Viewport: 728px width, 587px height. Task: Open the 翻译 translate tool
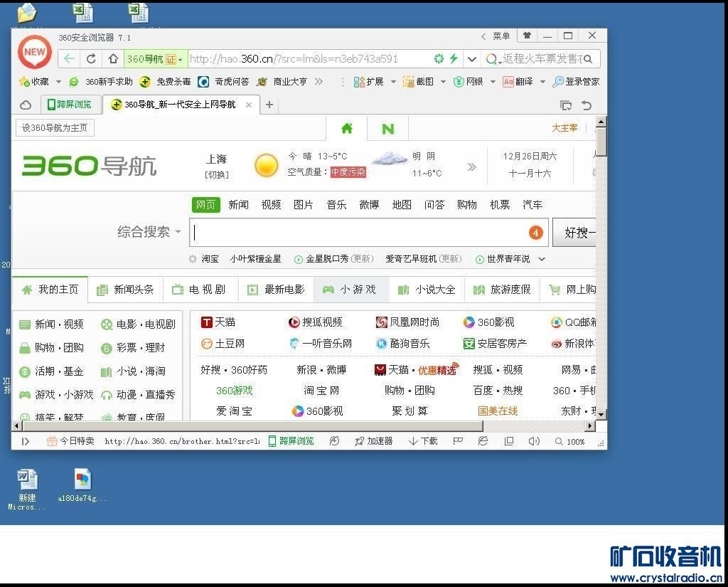(x=518, y=82)
